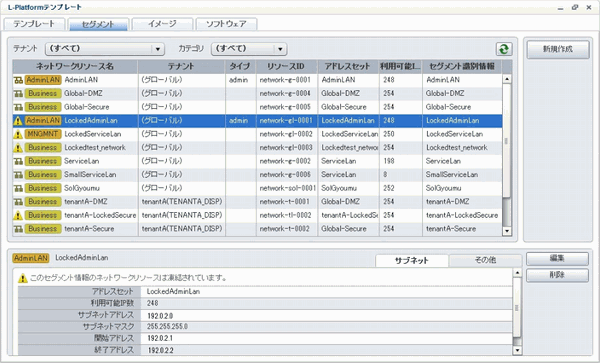Viewport: 600px width, 363px height.
Task: Click available count 198 in ServiceLan row
Action: click(389, 161)
